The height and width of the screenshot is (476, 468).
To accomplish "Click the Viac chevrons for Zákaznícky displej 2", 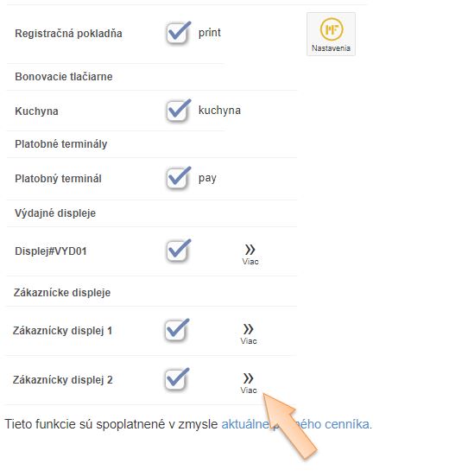I will click(249, 383).
